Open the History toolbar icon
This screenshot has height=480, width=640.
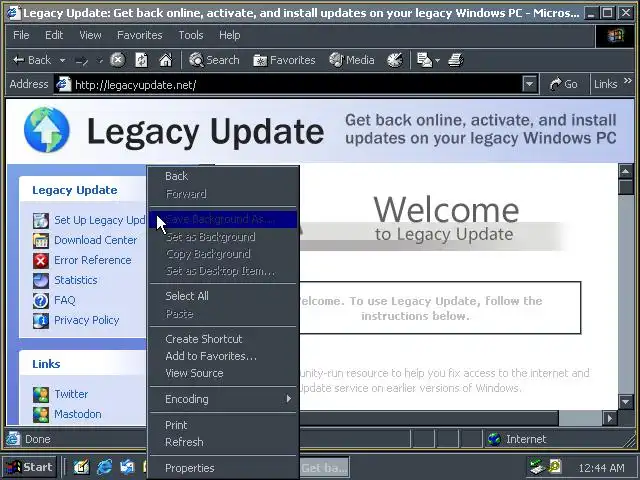[x=395, y=60]
